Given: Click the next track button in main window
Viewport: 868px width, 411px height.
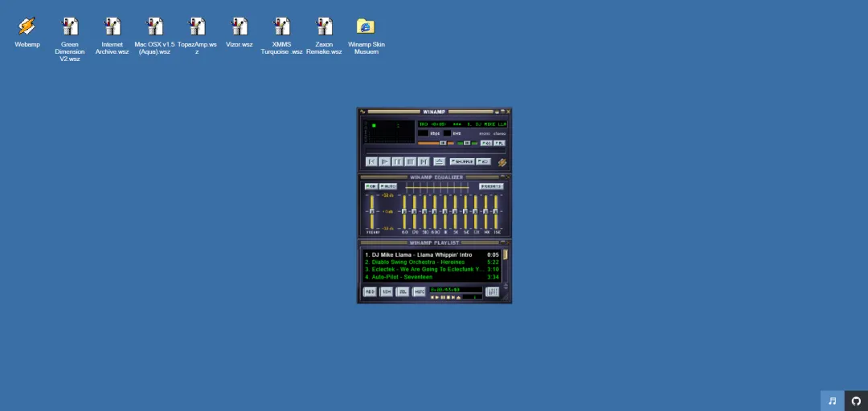Looking at the screenshot, I should coord(424,161).
